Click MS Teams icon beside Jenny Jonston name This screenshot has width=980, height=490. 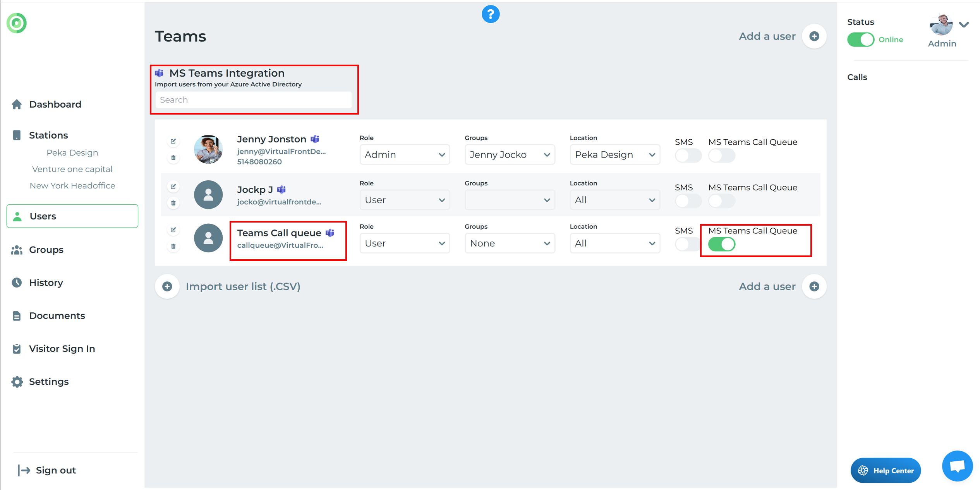(x=315, y=139)
